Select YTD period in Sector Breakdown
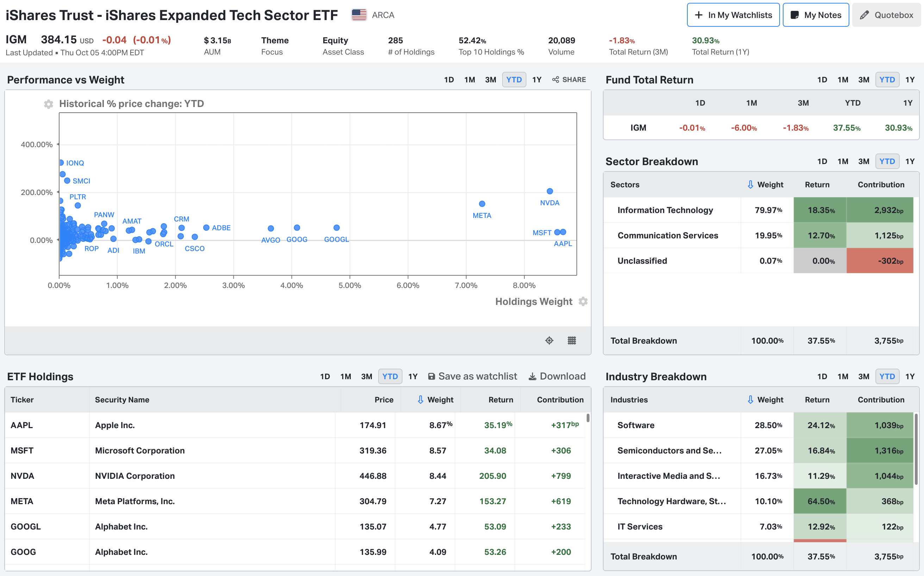The image size is (924, 576). (887, 161)
